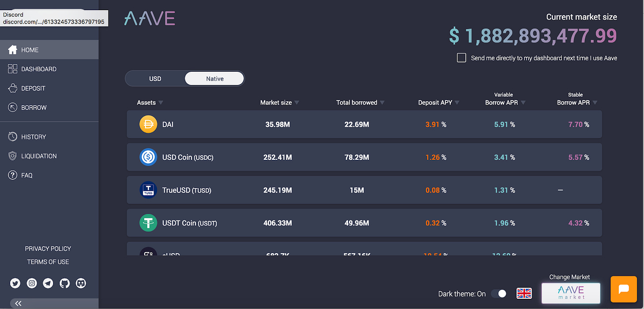Screen dimensions: 644x309
Task: Click the History clock icon
Action: tap(13, 137)
